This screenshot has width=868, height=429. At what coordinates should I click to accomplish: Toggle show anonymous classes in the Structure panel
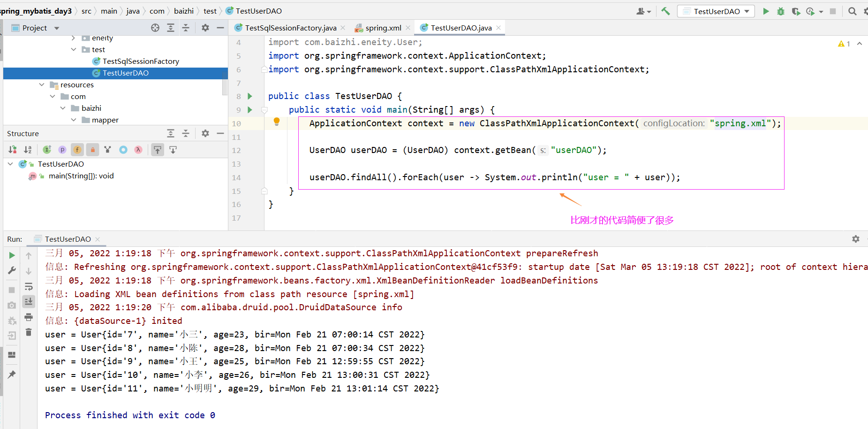pyautogui.click(x=123, y=150)
